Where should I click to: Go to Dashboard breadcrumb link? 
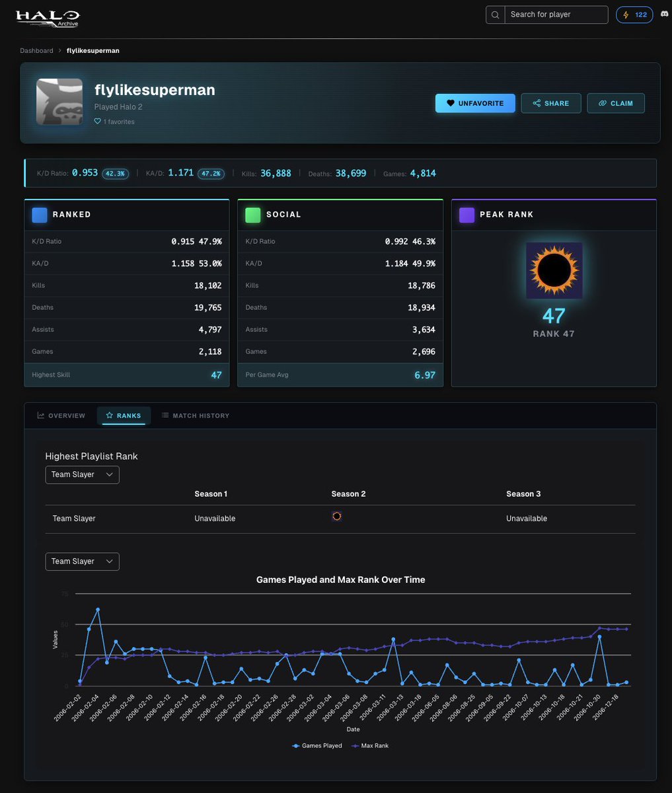pos(36,50)
